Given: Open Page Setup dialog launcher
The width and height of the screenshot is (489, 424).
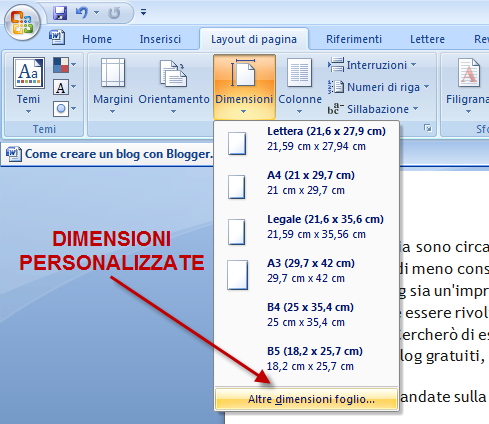Looking at the screenshot, I should pos(428,128).
